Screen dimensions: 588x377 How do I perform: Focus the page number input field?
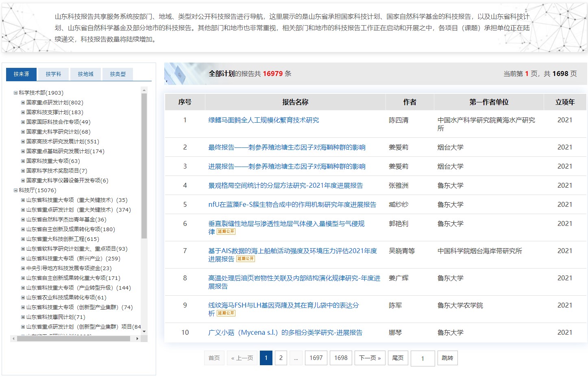coord(422,358)
